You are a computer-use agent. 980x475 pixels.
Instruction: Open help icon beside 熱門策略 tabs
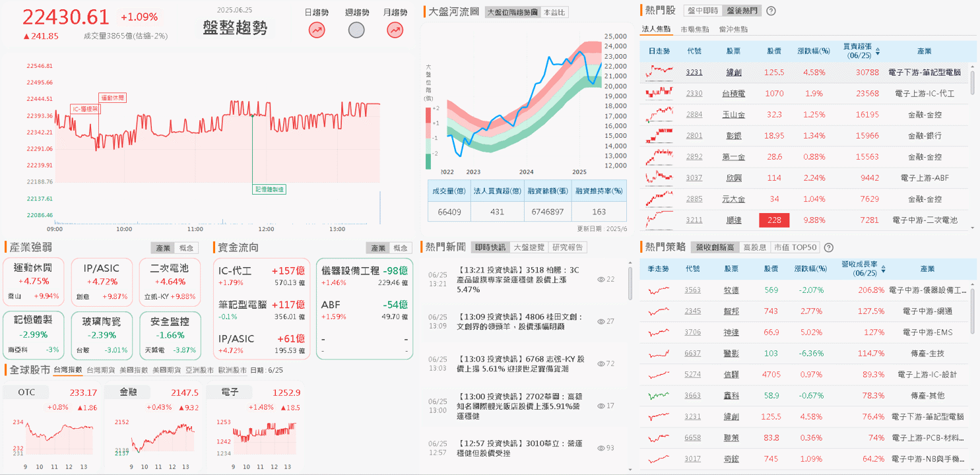coord(829,247)
